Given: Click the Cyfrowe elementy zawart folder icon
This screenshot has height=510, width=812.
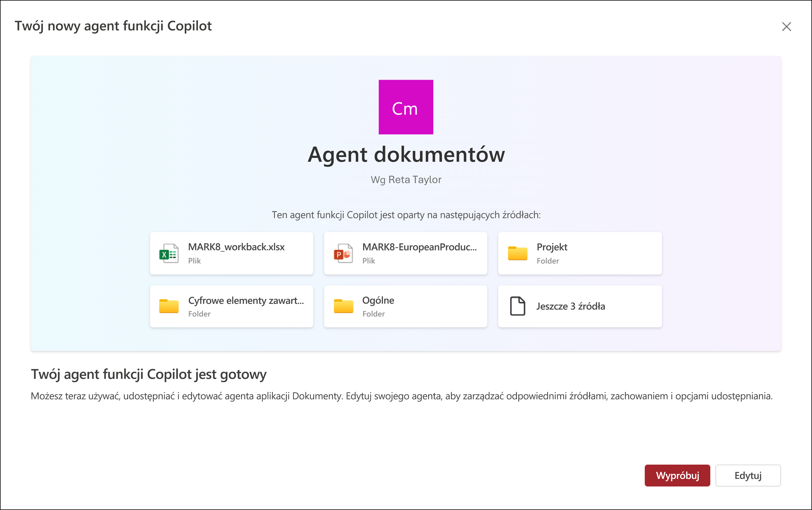Looking at the screenshot, I should pyautogui.click(x=169, y=306).
